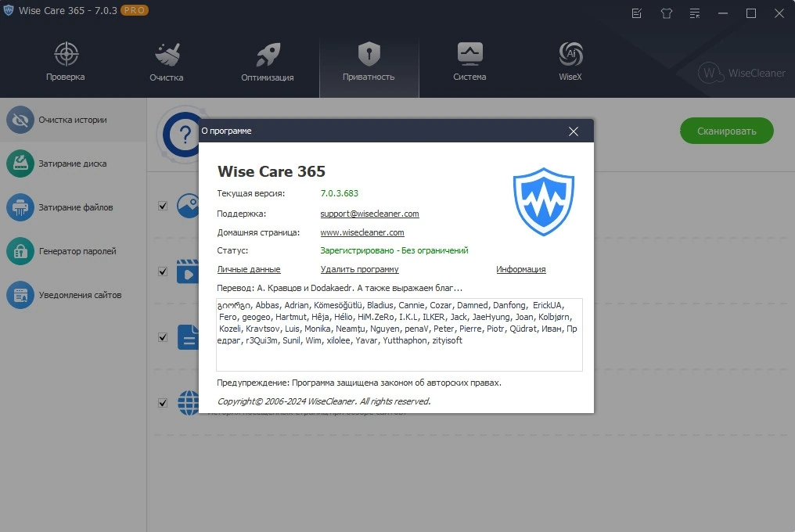Click the PRO badge in title bar
Image resolution: width=795 pixels, height=532 pixels.
[x=135, y=10]
